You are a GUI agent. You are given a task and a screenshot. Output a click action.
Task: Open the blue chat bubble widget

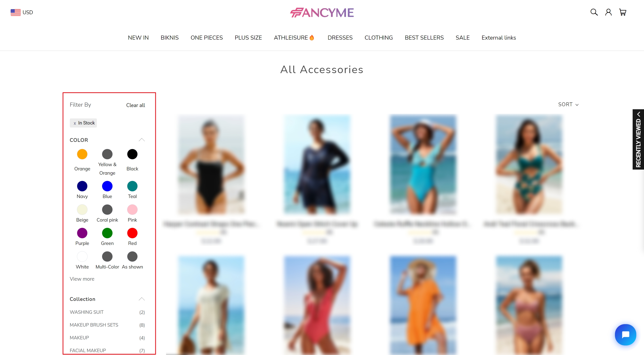tap(626, 334)
